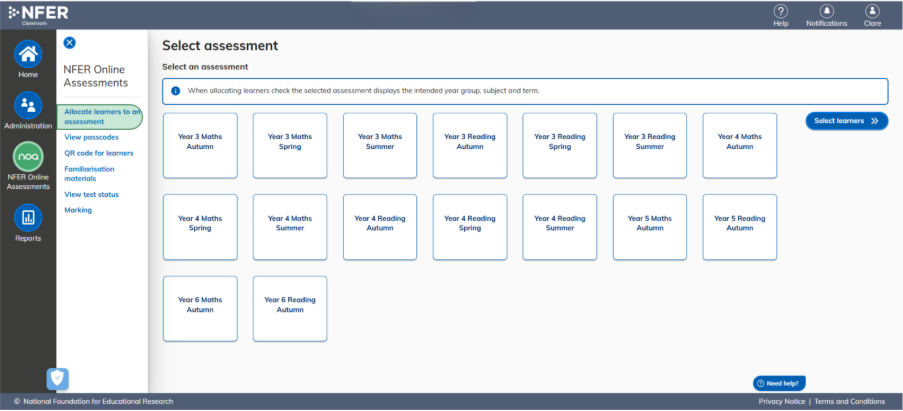Select the Year 3 Reading Autumn card

pyautogui.click(x=470, y=146)
